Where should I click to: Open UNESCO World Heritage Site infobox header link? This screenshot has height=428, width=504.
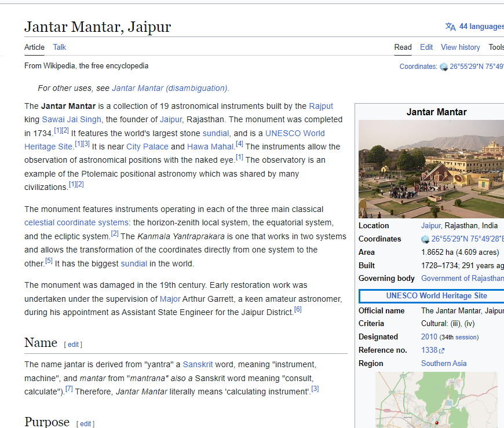(x=436, y=296)
